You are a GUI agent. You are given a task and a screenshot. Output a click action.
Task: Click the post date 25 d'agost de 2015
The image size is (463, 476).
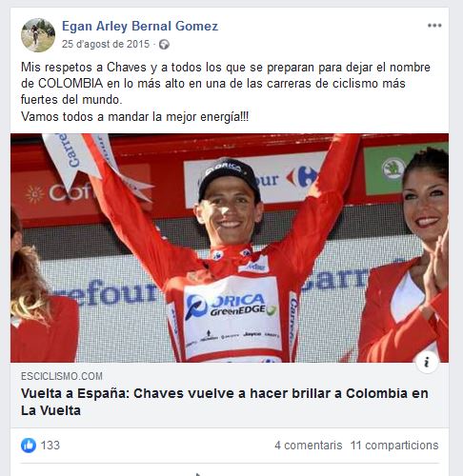pos(106,44)
